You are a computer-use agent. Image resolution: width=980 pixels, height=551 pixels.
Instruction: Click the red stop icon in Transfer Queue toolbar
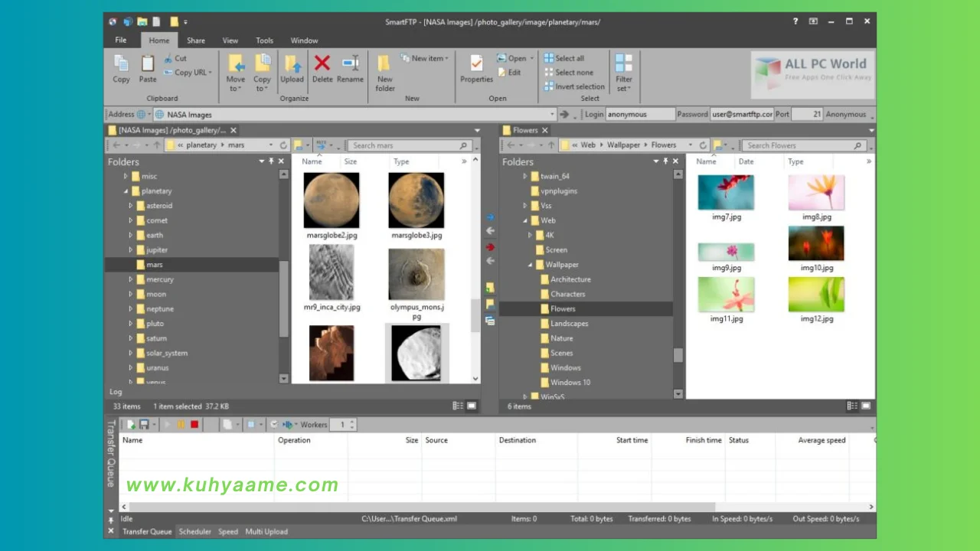(x=194, y=424)
